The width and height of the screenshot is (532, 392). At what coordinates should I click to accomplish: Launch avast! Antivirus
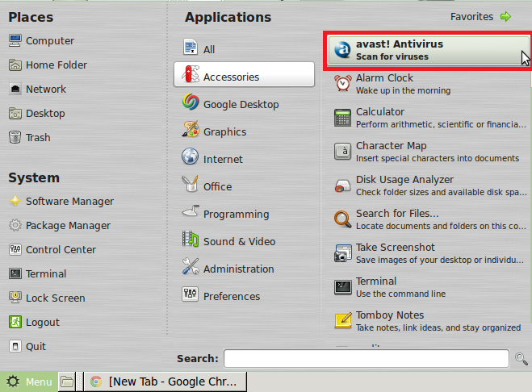point(428,50)
